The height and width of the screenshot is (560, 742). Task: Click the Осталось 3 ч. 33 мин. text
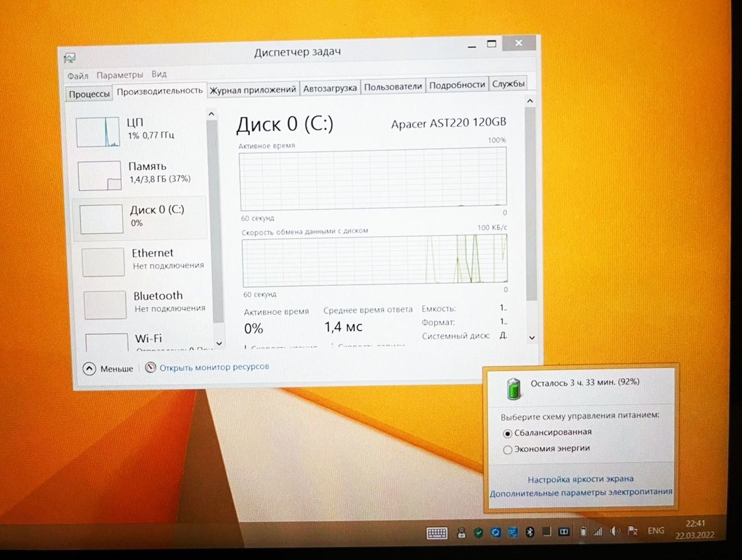(x=585, y=383)
